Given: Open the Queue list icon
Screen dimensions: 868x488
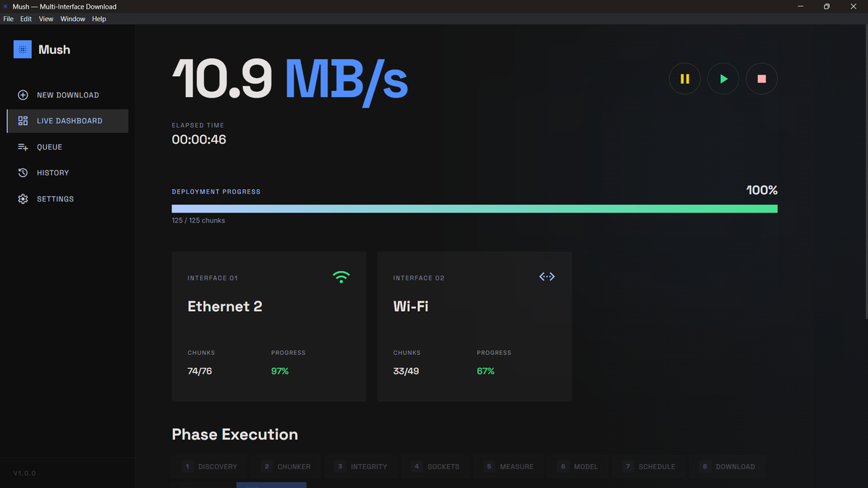Looking at the screenshot, I should 23,147.
